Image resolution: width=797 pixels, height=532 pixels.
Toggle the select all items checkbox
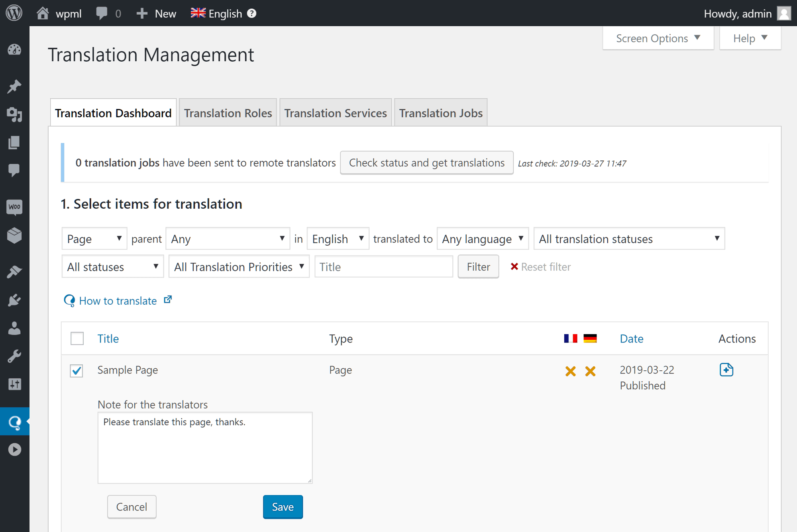pyautogui.click(x=77, y=338)
